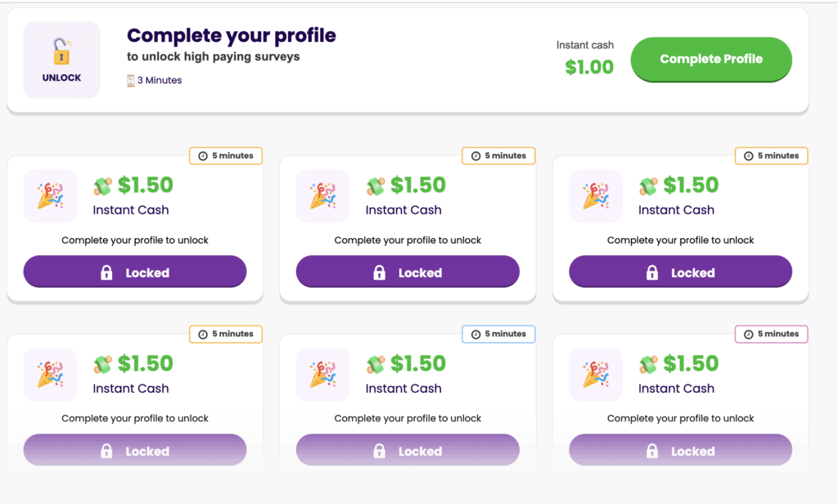Click party popper icon in blue-badged card
838x504 pixels.
click(322, 375)
